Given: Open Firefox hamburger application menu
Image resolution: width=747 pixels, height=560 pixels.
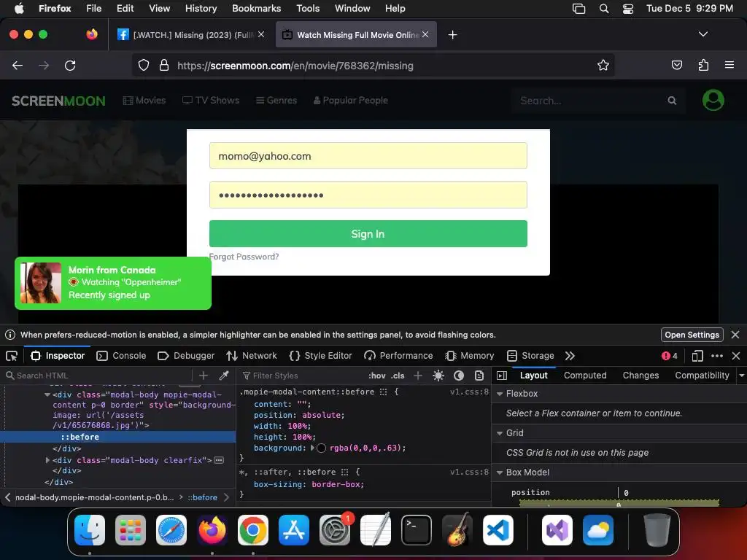Looking at the screenshot, I should [x=729, y=65].
